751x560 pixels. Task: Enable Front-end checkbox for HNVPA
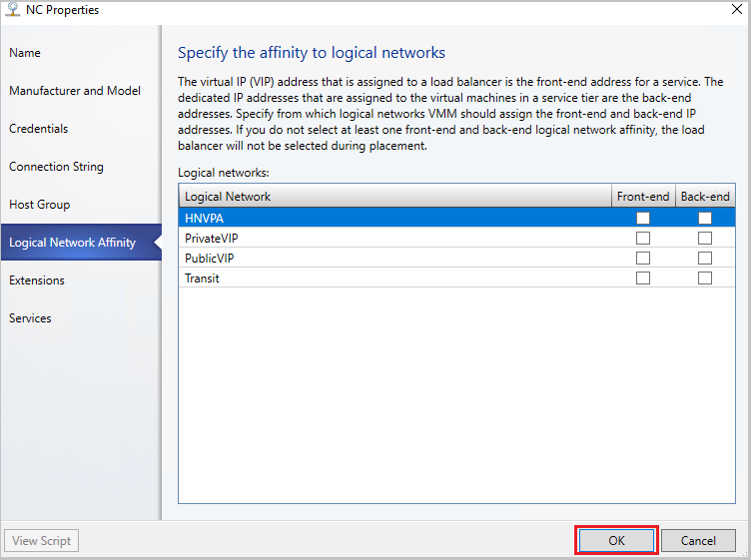point(643,218)
